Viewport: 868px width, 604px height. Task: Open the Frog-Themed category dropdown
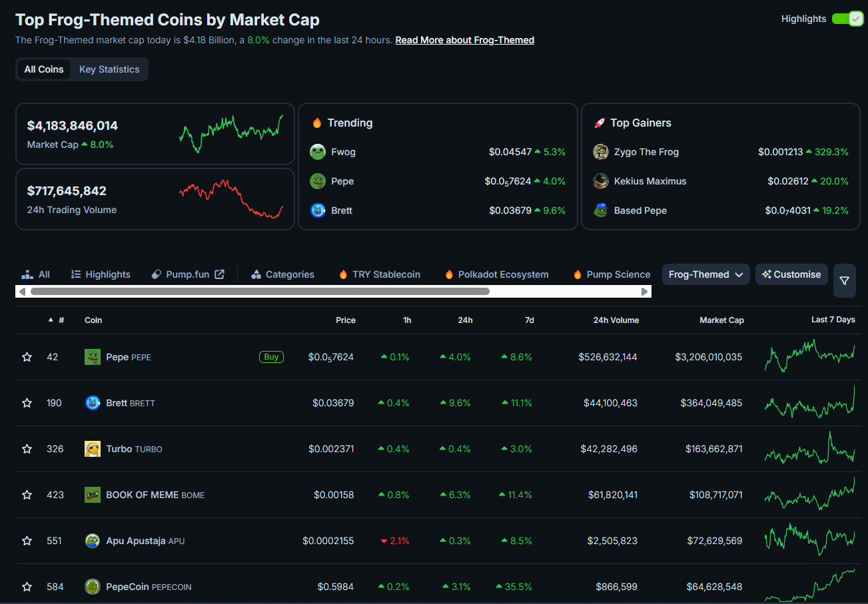(x=706, y=274)
